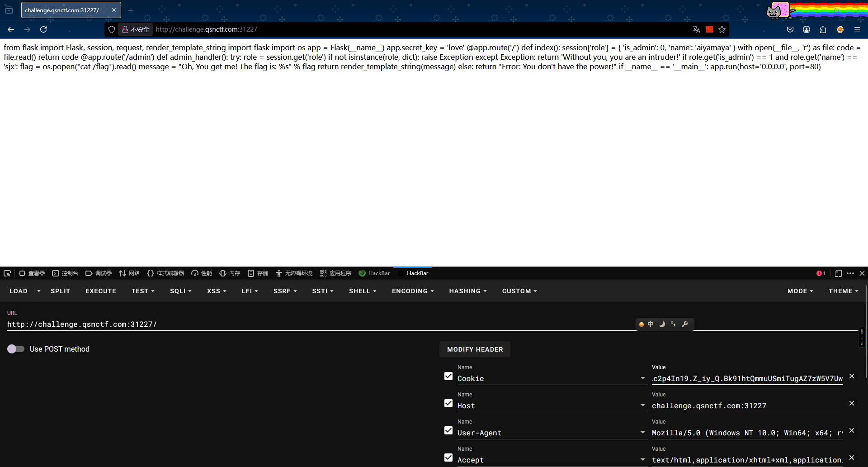Reload the page with refresh icon
Screen dimensions: 868x467
43,29
